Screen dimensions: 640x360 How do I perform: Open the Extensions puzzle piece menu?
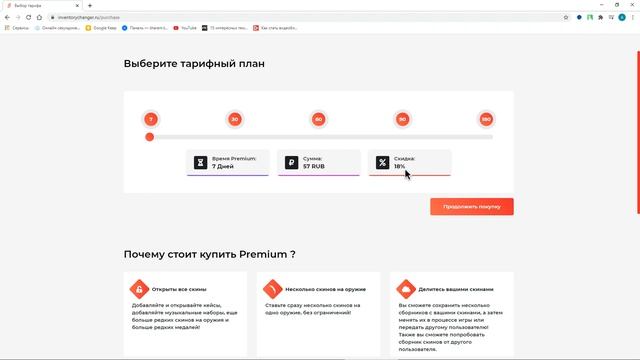[600, 17]
